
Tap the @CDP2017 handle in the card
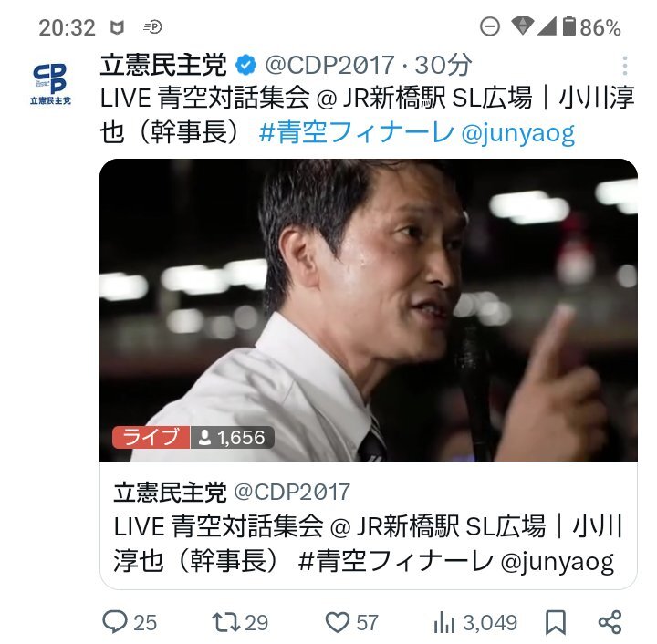[x=292, y=492]
